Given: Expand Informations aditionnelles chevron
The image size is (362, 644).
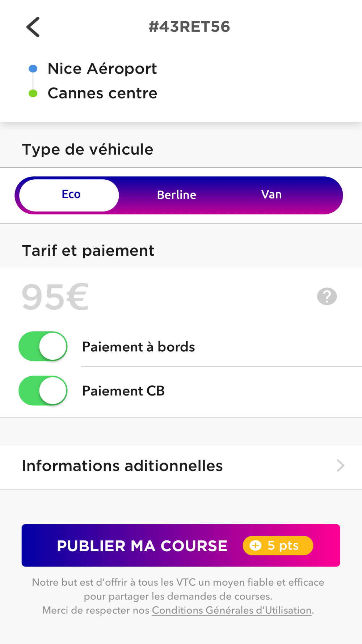Looking at the screenshot, I should [x=340, y=466].
